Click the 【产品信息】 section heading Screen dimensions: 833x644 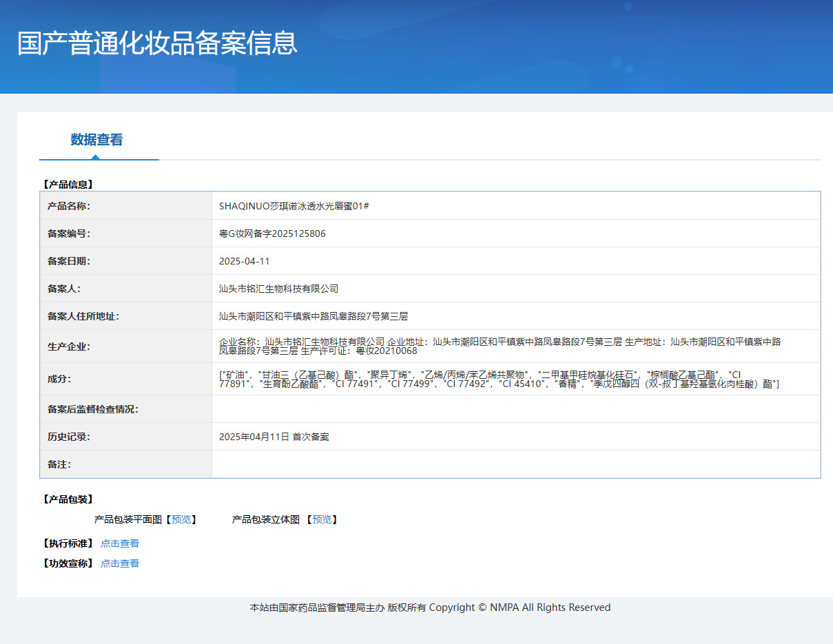click(x=67, y=185)
